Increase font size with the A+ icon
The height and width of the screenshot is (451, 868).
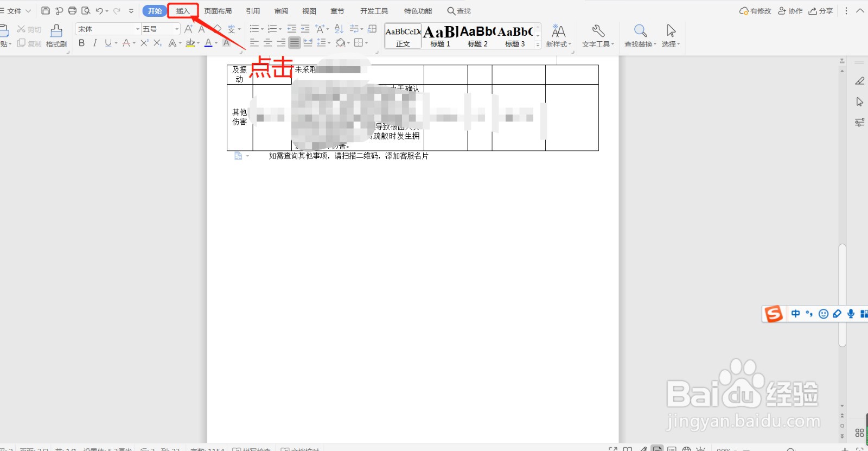188,29
